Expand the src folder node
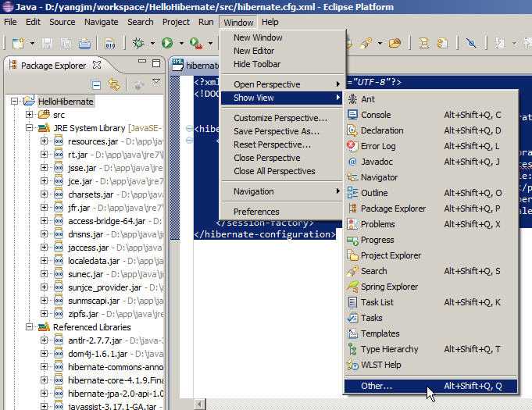Screen dimensions: 532x410 point(29,114)
